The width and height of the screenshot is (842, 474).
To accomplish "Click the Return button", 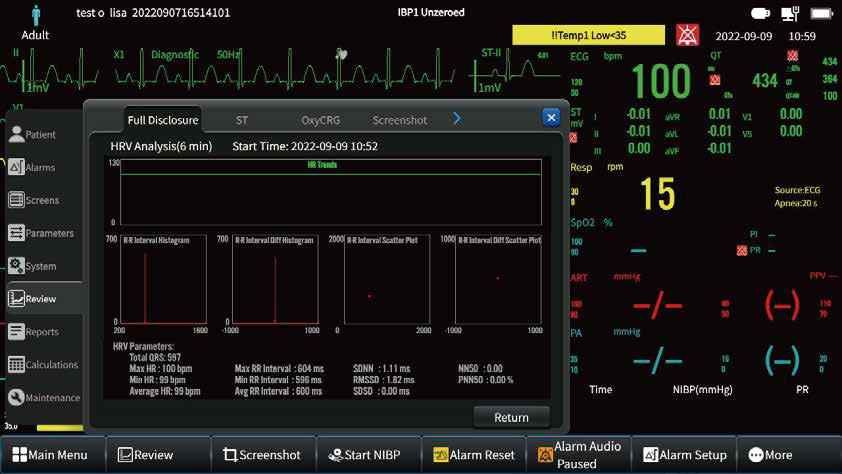I will [511, 417].
